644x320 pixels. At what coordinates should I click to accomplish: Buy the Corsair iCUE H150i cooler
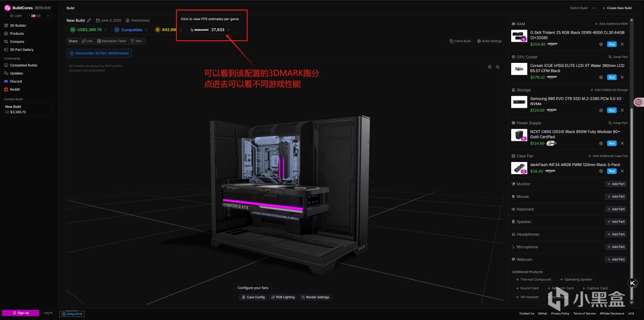click(x=612, y=77)
